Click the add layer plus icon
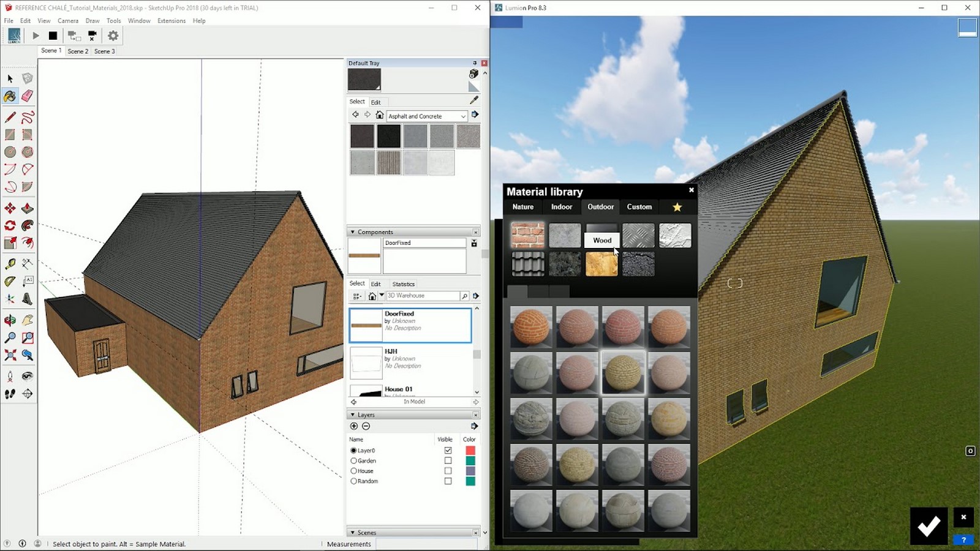Viewport: 980px width, 551px height. 354,426
